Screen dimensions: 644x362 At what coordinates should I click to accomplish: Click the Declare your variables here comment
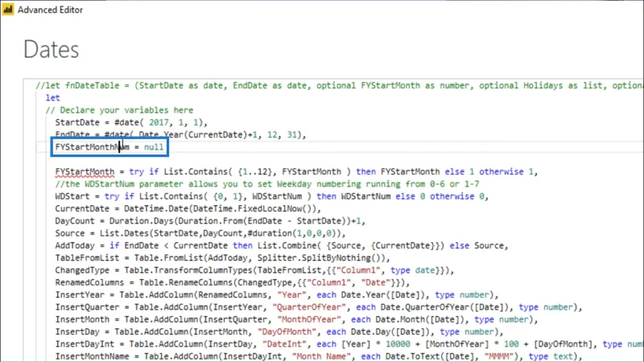(119, 110)
